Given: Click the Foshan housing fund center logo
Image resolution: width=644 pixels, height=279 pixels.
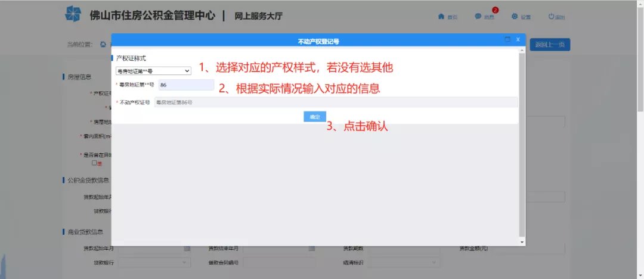Looking at the screenshot, I should click(75, 15).
